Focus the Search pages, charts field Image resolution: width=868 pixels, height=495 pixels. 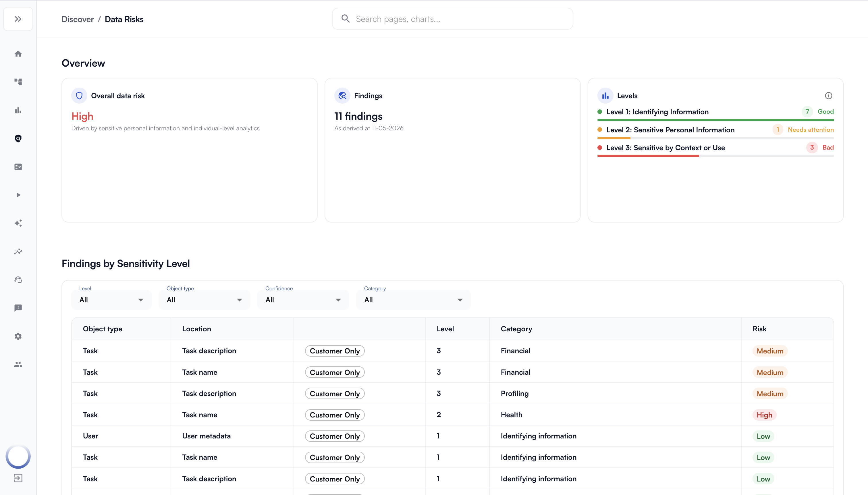pos(452,19)
